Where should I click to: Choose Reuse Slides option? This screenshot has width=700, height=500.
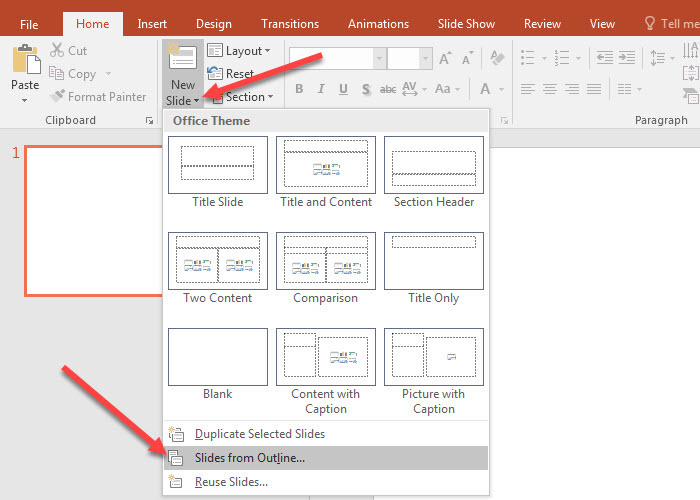coord(326,482)
